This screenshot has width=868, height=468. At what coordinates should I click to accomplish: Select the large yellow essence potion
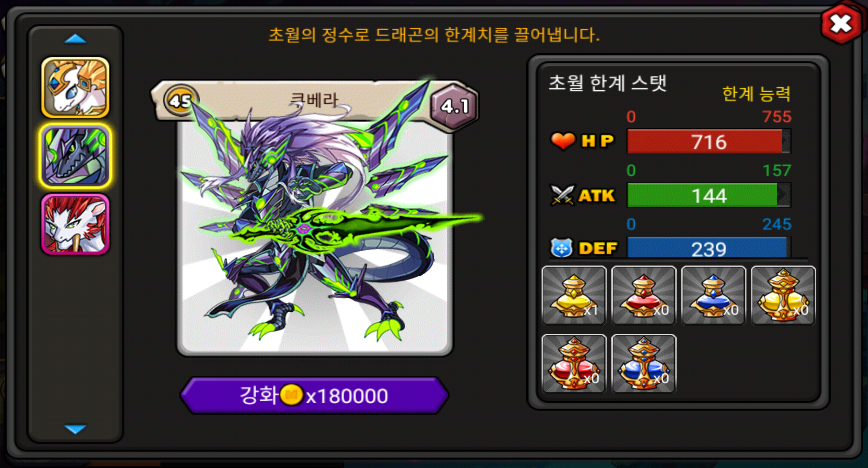point(783,295)
